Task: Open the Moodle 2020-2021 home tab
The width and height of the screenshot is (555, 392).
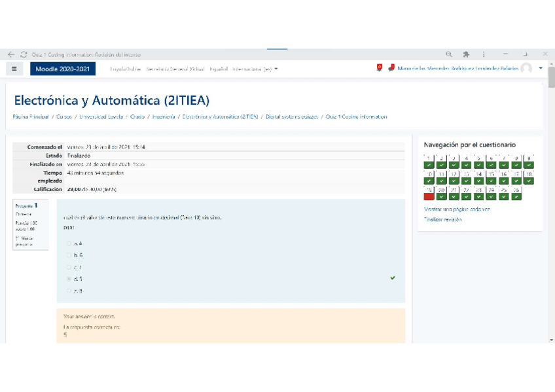Action: pyautogui.click(x=62, y=69)
